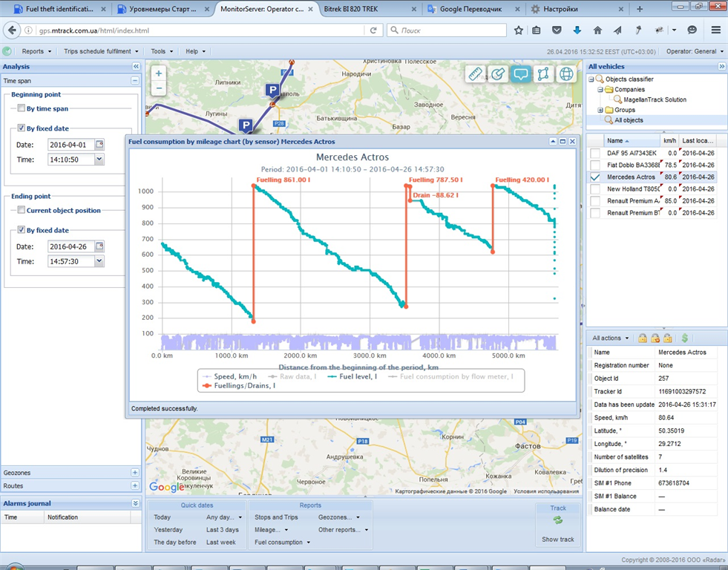The height and width of the screenshot is (570, 728).
Task: Switch to the Bitrek BI 820 TREK tab
Action: (x=352, y=9)
